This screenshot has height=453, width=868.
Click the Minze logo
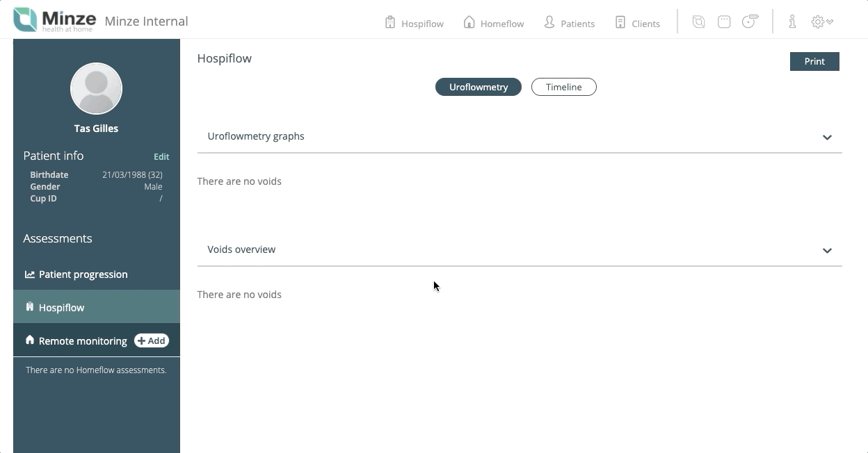(x=54, y=20)
